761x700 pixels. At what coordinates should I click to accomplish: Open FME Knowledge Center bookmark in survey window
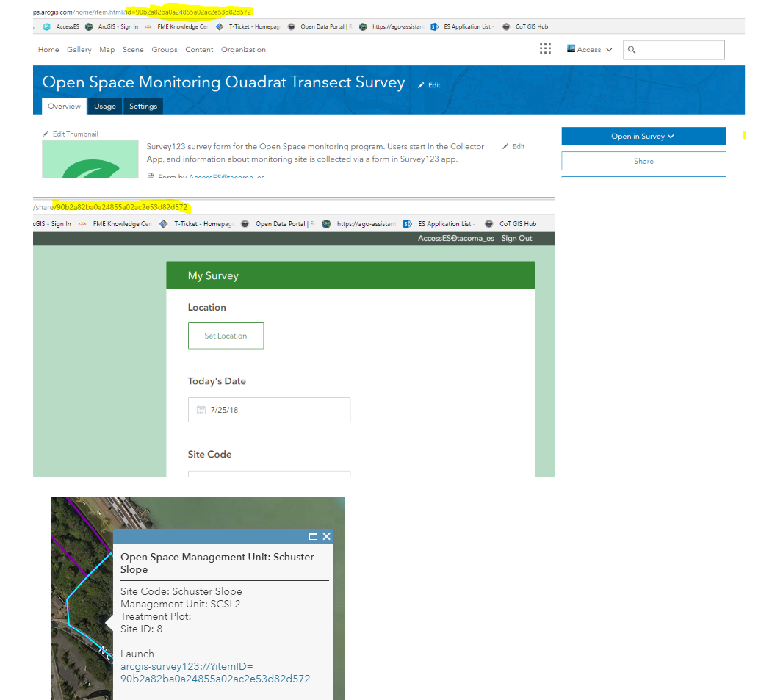(115, 224)
